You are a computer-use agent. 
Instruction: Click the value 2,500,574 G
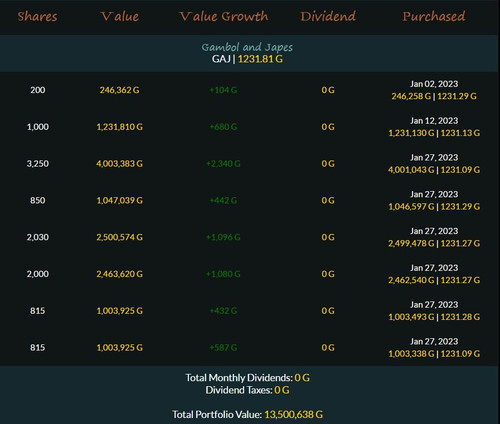tap(120, 237)
